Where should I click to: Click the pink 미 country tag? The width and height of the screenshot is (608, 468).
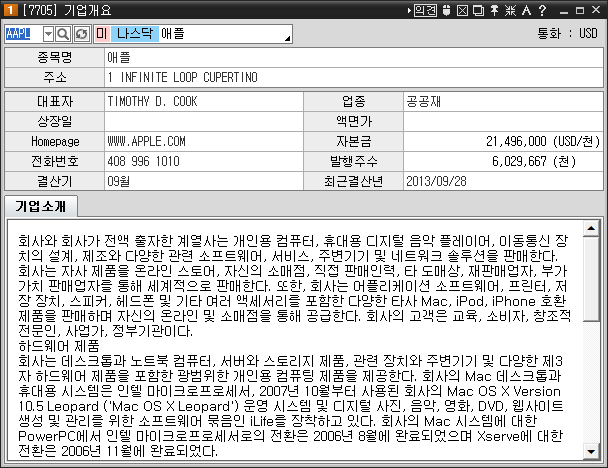(x=102, y=34)
